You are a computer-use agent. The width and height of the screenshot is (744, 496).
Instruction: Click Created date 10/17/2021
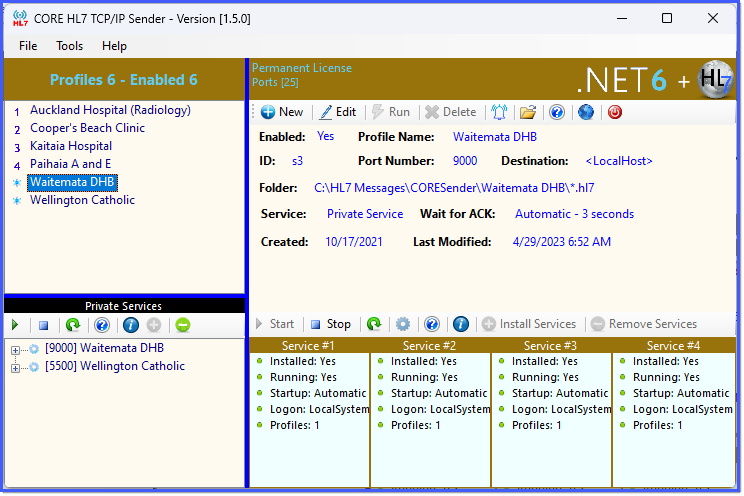point(353,242)
